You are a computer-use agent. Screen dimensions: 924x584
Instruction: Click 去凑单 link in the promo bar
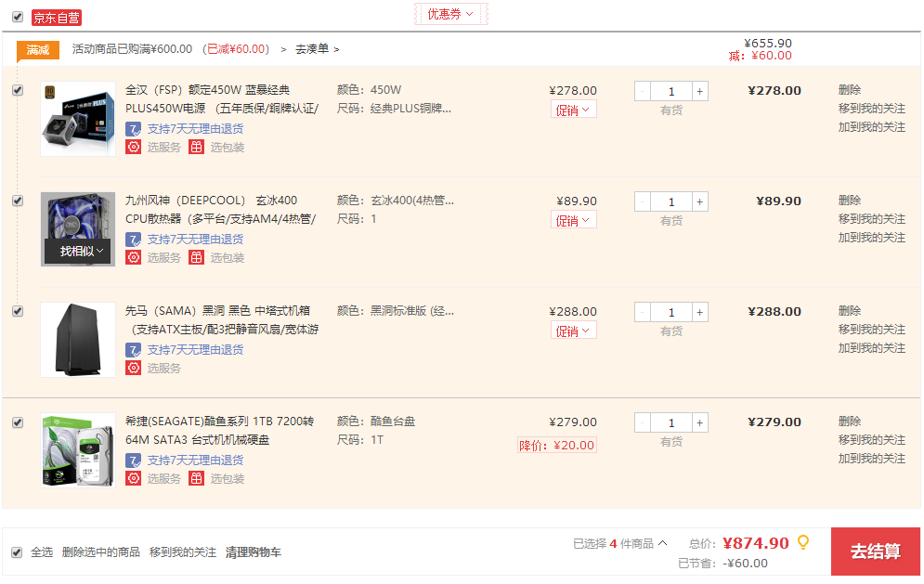317,49
